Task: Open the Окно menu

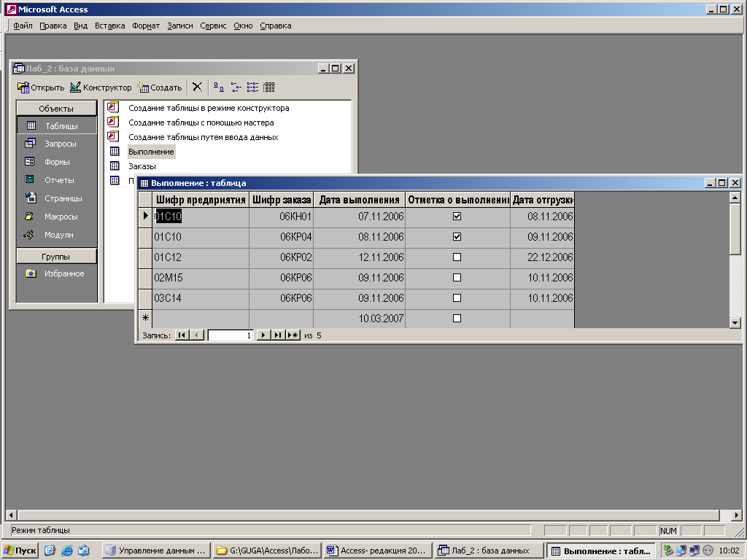Action: [x=243, y=26]
